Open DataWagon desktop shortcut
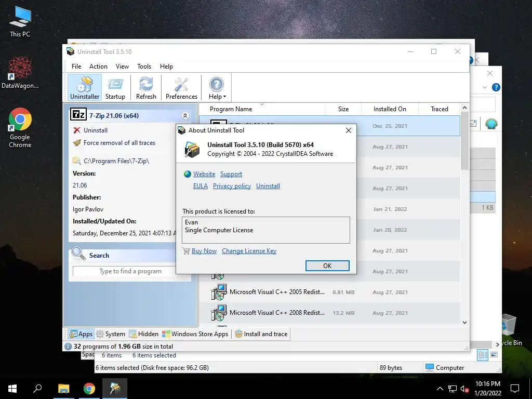This screenshot has height=399, width=532. point(20,72)
